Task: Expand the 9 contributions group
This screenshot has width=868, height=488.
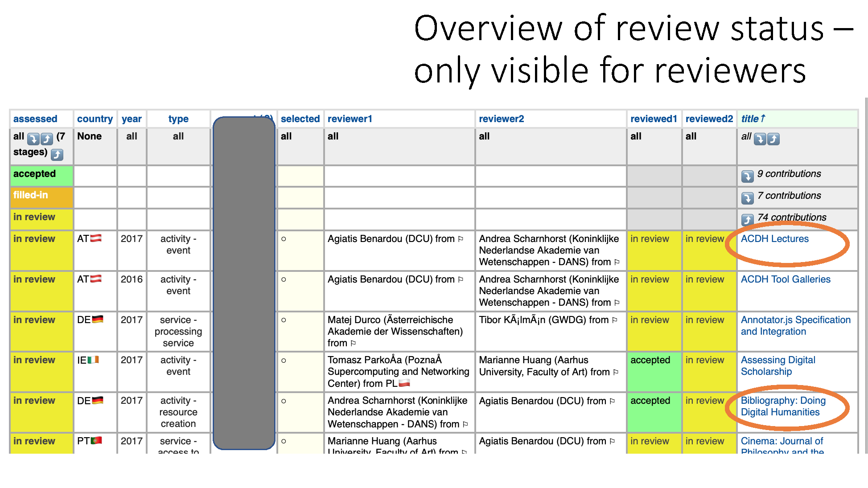Action: coord(748,176)
